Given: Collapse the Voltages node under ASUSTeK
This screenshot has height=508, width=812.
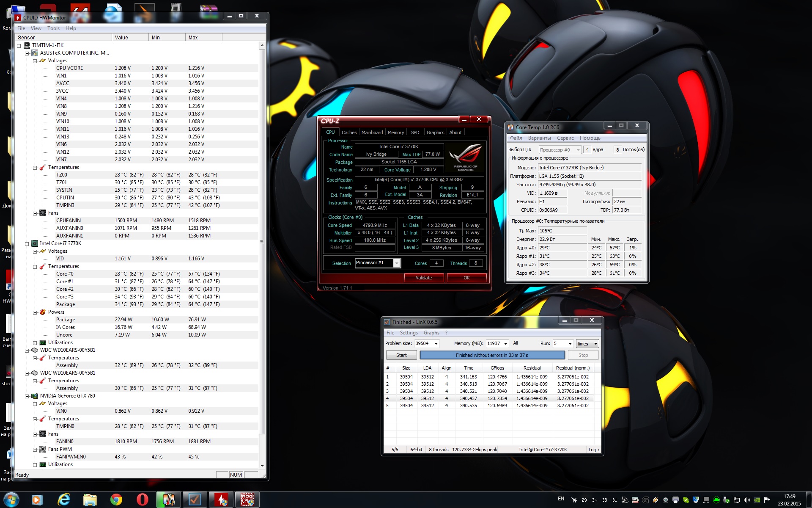Looking at the screenshot, I should pyautogui.click(x=35, y=61).
